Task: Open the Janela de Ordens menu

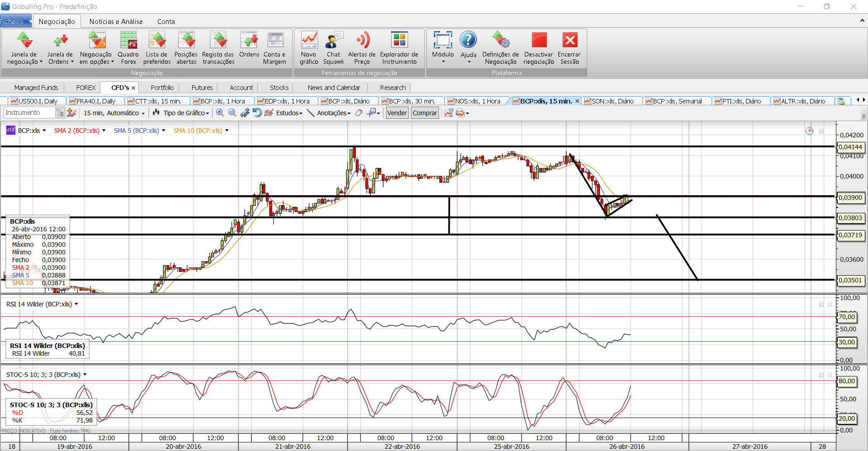Action: click(60, 48)
